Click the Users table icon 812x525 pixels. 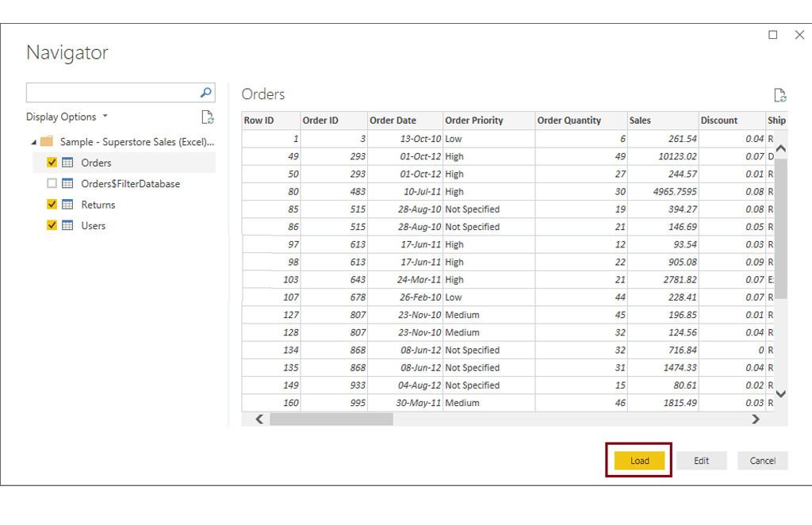point(67,225)
